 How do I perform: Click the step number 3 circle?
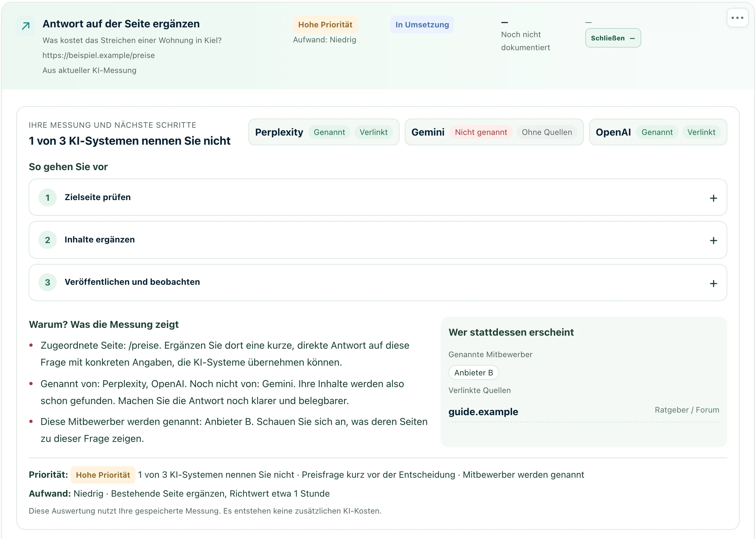48,282
